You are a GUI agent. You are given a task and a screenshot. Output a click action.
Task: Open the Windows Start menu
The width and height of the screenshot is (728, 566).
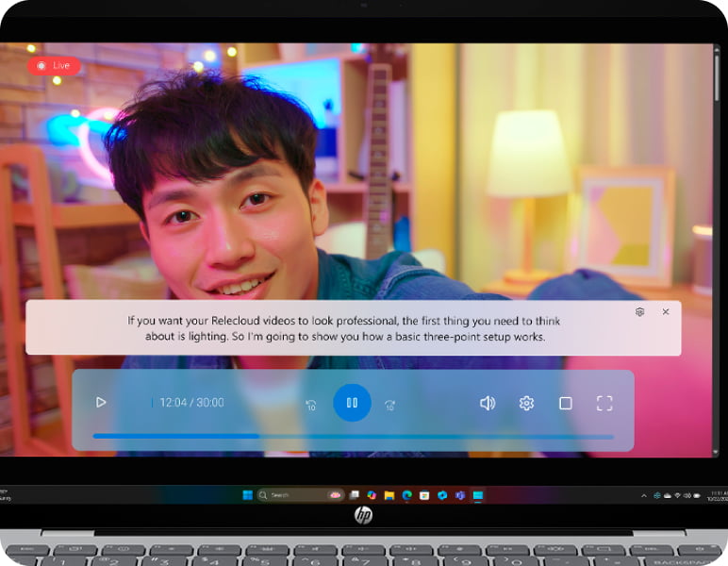[x=248, y=495]
